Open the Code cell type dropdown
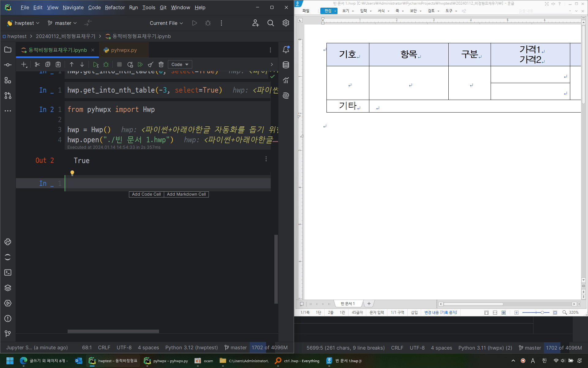Viewport: 588px width, 368px height. tap(180, 64)
